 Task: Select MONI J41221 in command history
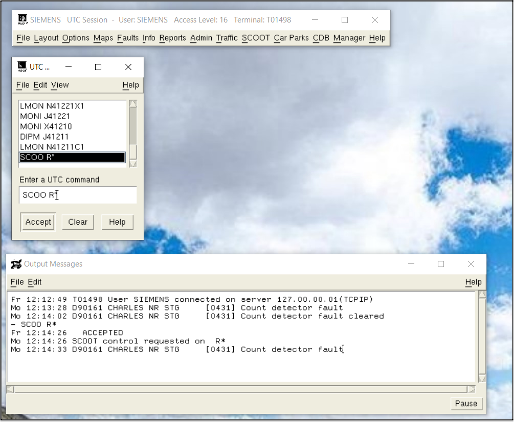coord(72,116)
